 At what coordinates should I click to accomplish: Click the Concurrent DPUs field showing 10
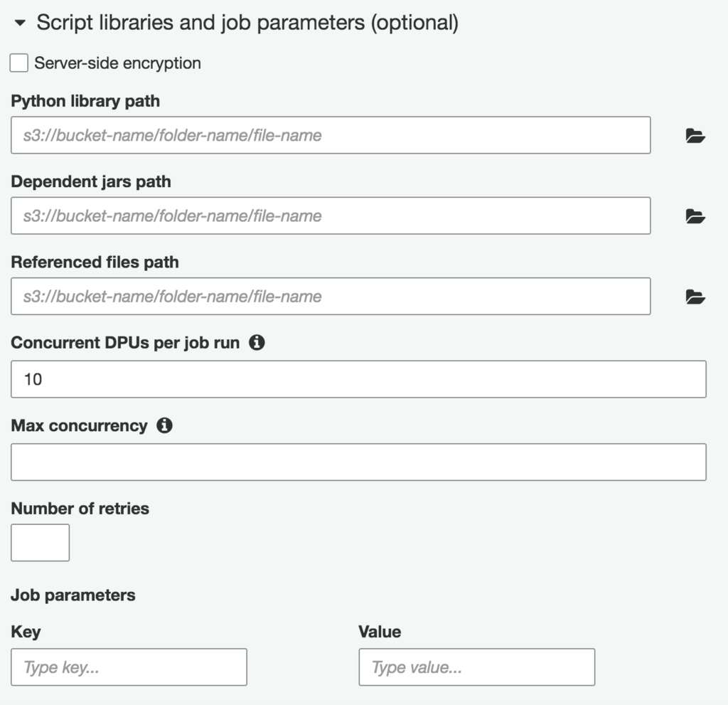click(x=358, y=379)
